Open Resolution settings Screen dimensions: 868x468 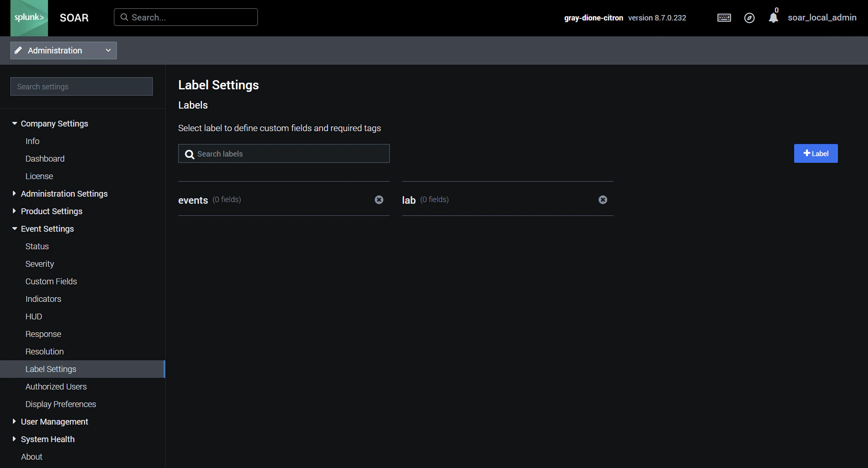(x=45, y=352)
